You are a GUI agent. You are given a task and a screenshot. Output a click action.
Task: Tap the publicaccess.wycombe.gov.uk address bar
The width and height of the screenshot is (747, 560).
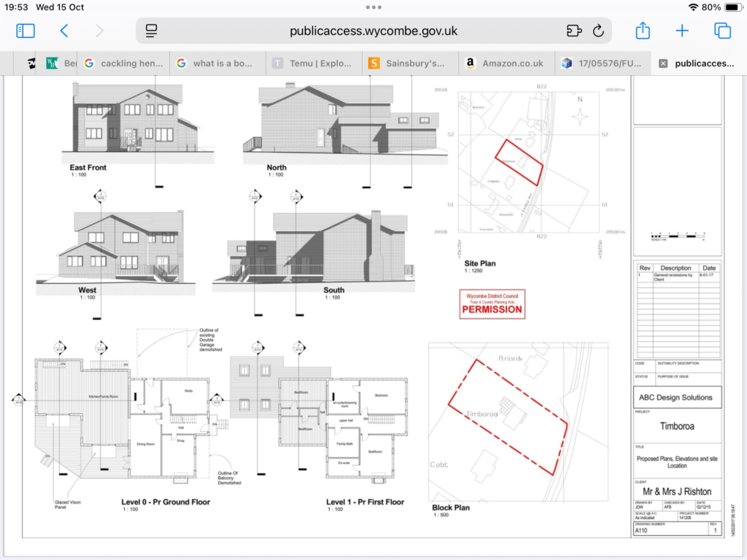coord(373,31)
